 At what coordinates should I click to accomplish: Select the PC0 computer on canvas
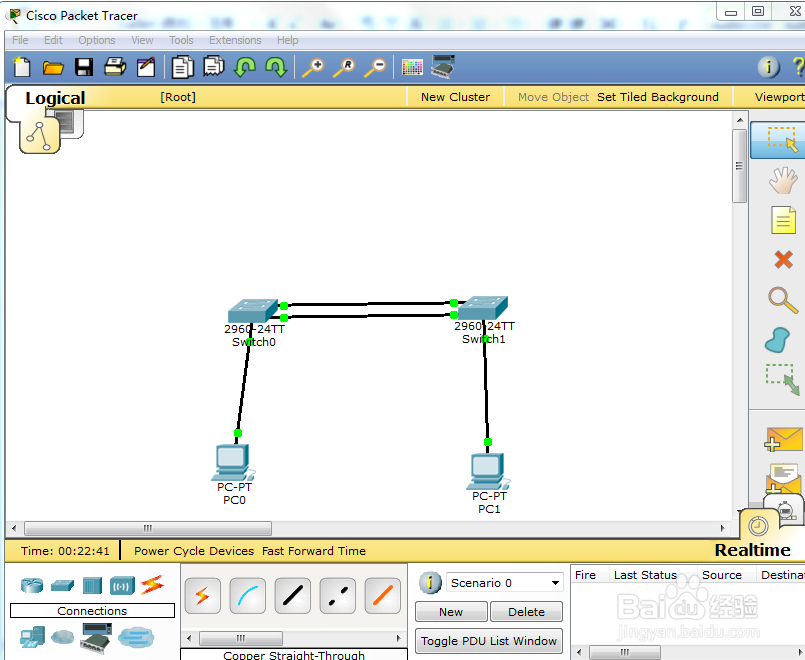[x=233, y=462]
